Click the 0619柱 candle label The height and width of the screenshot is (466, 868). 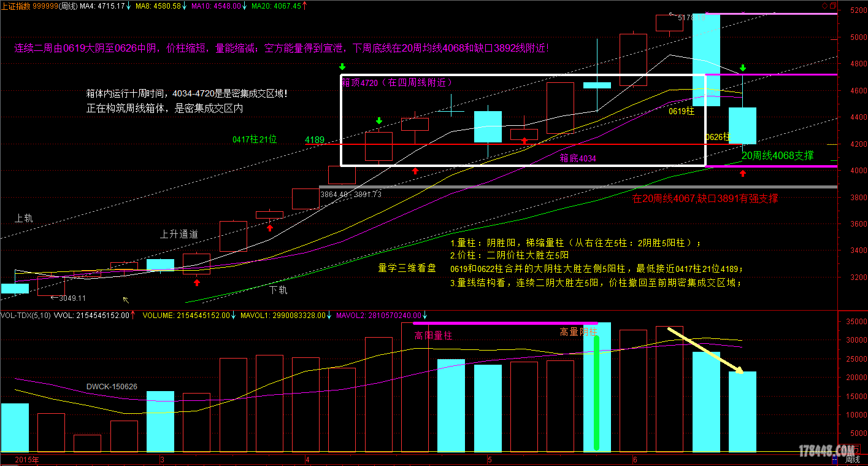tap(682, 111)
